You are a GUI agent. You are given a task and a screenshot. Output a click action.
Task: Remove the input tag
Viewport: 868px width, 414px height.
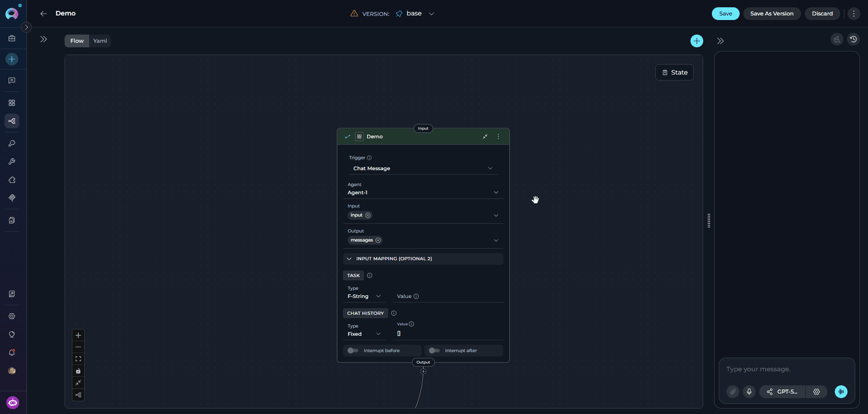pos(368,215)
